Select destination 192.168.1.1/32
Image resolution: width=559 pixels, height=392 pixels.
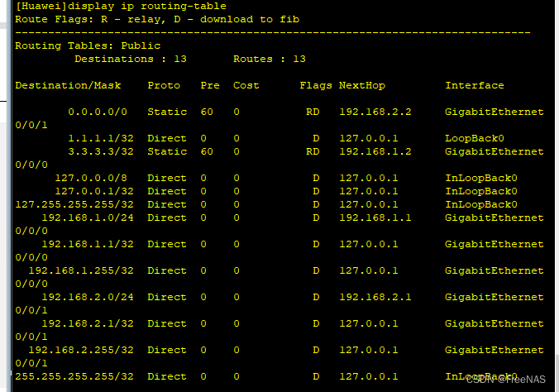pos(88,244)
